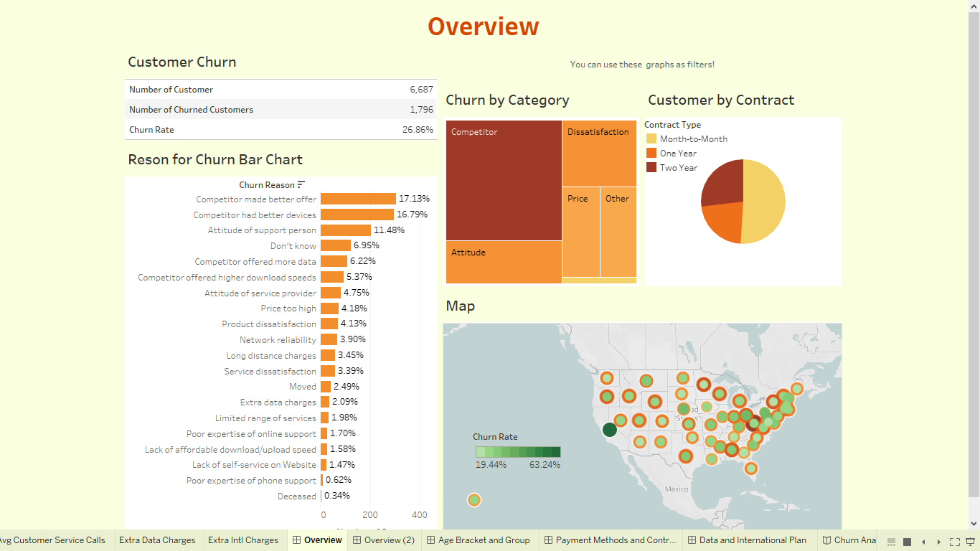The image size is (980, 551).
Task: Click the forward navigation arrow
Action: pos(939,542)
